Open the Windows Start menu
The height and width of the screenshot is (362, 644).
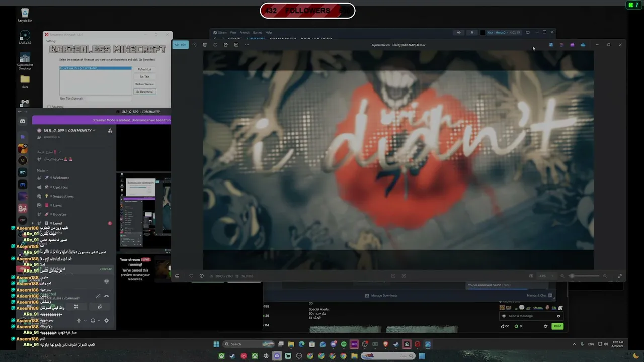216,344
